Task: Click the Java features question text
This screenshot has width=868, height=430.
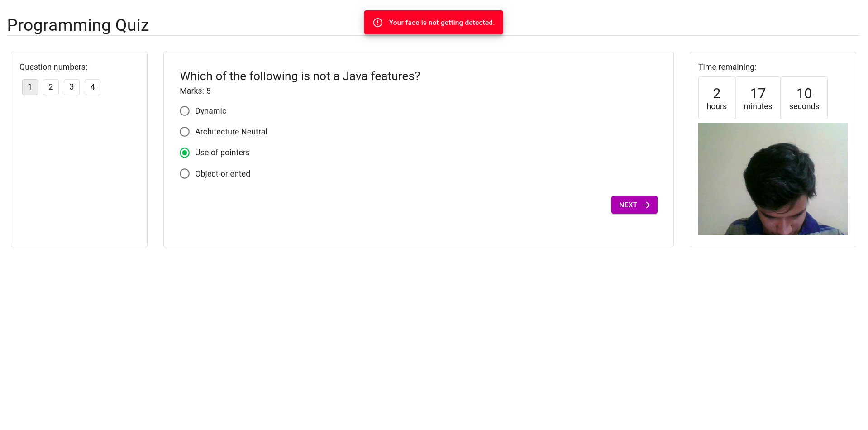Action: tap(300, 76)
